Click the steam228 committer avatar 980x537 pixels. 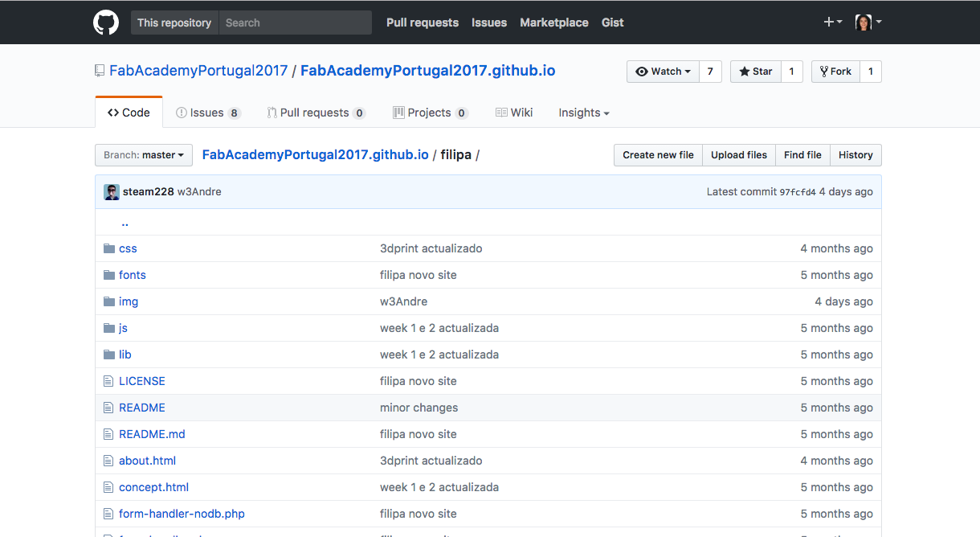[x=112, y=192]
